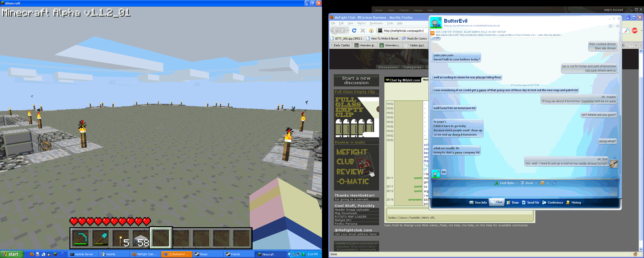Click Start a new discussion button
Viewport: 644px width, 258px height.
356,80
